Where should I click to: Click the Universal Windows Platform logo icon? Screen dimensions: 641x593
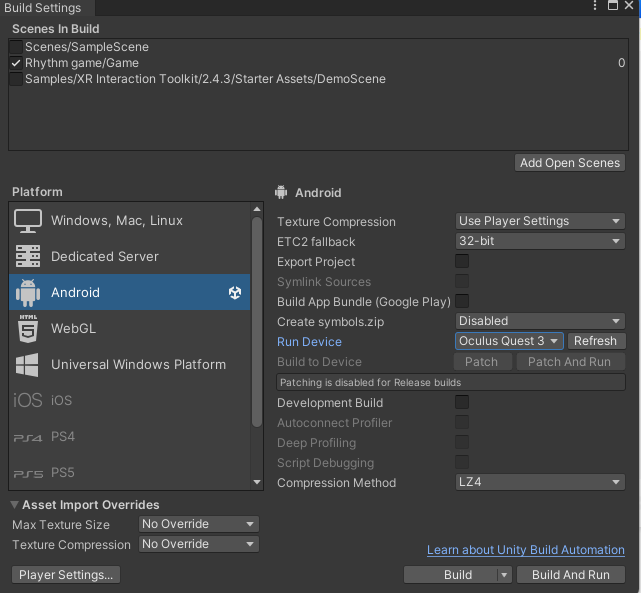point(27,365)
